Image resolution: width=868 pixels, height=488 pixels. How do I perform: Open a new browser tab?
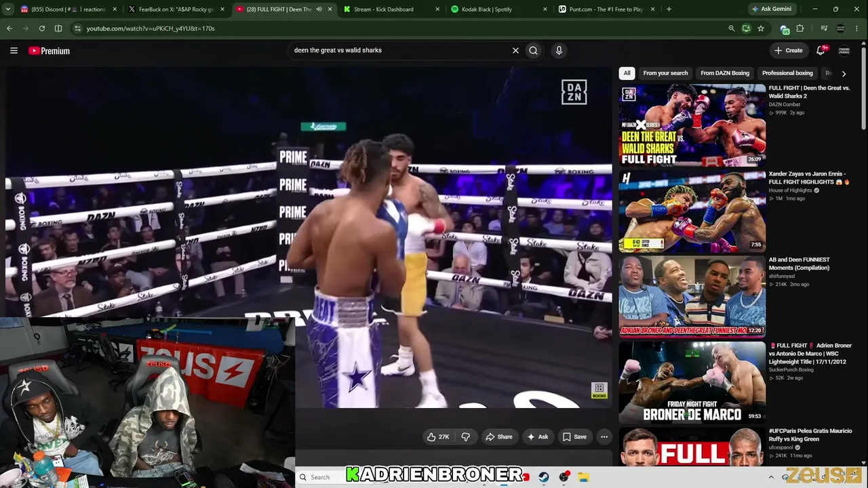pyautogui.click(x=669, y=9)
